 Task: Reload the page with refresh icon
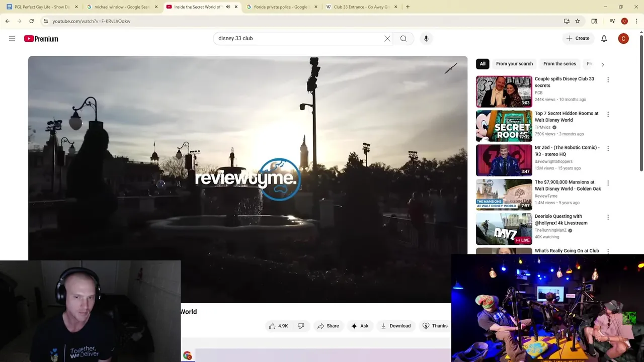point(31,21)
